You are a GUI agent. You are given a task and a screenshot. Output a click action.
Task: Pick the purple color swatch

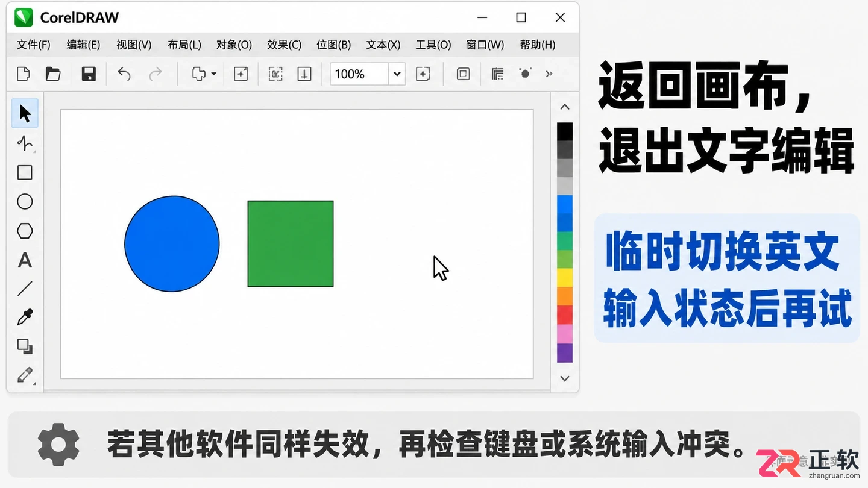click(565, 352)
